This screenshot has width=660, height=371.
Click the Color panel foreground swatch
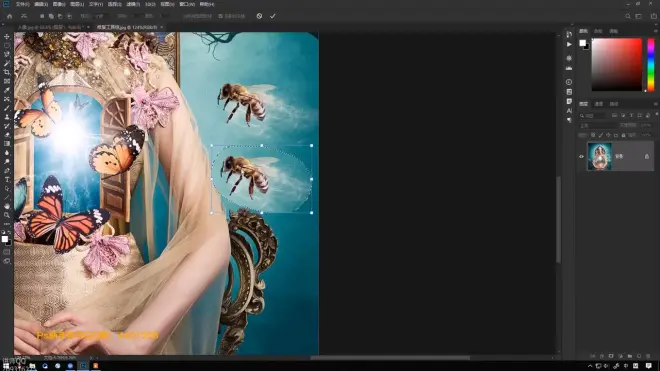583,43
